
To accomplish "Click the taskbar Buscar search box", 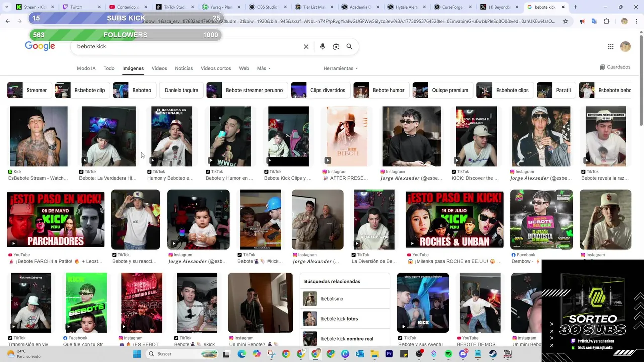I will (x=182, y=354).
